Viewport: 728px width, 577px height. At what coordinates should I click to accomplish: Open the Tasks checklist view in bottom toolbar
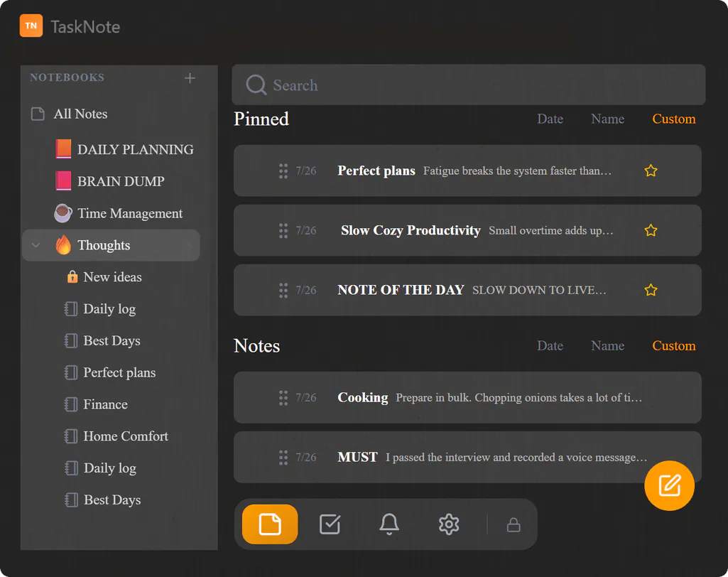click(x=330, y=524)
